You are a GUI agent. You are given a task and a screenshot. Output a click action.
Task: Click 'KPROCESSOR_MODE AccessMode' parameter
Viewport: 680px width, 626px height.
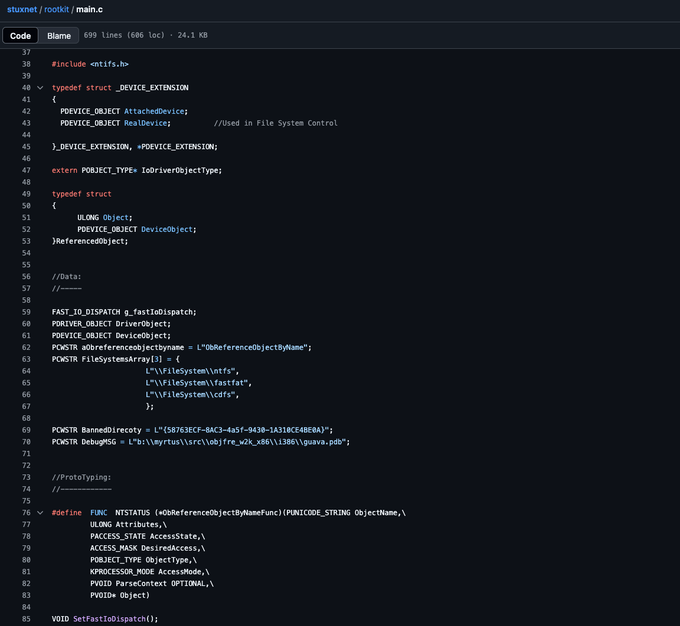pos(146,572)
